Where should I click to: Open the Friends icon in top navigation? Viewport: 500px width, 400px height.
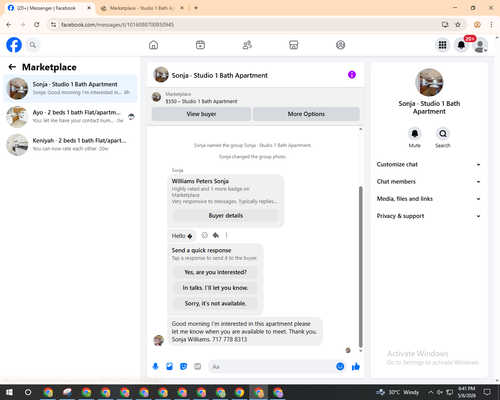pos(247,45)
